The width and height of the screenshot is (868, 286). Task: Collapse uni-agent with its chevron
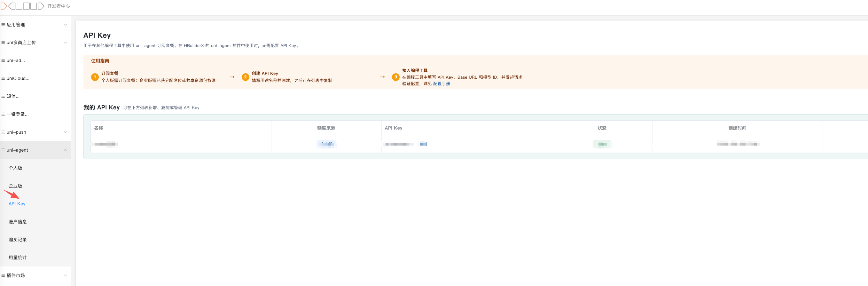[65, 150]
